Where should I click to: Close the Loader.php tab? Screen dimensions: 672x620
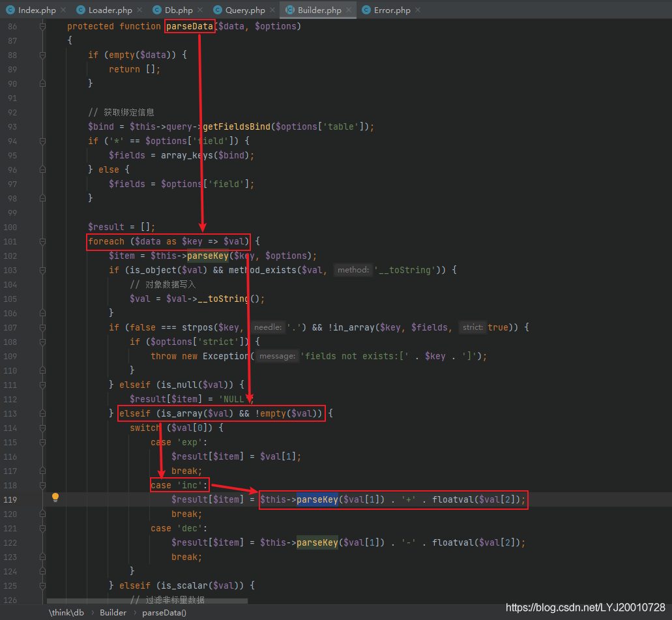[139, 10]
